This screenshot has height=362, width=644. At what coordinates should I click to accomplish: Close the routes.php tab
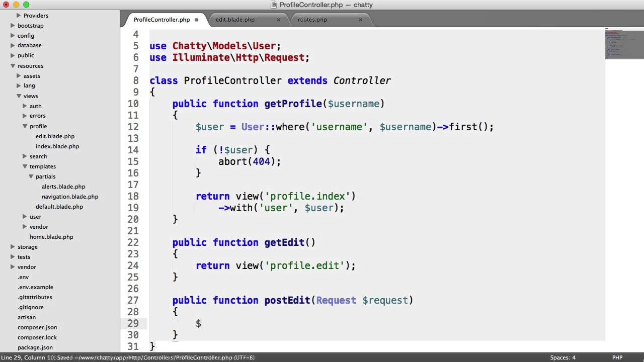[x=360, y=20]
